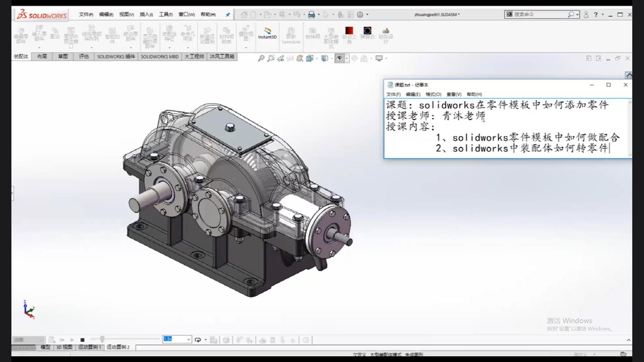This screenshot has height=362, width=644.
Task: Click Linear Component Pattern (线性零部件阵列) icon
Action: (92, 33)
